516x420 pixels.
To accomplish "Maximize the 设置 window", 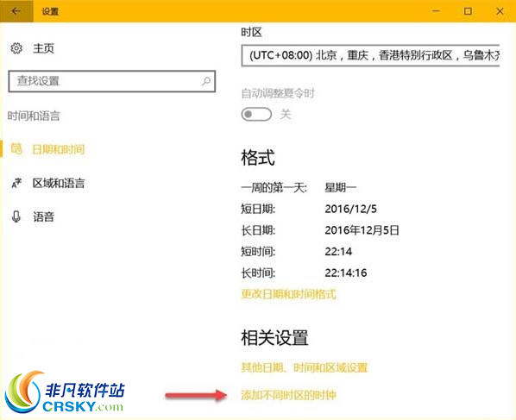I will point(468,11).
